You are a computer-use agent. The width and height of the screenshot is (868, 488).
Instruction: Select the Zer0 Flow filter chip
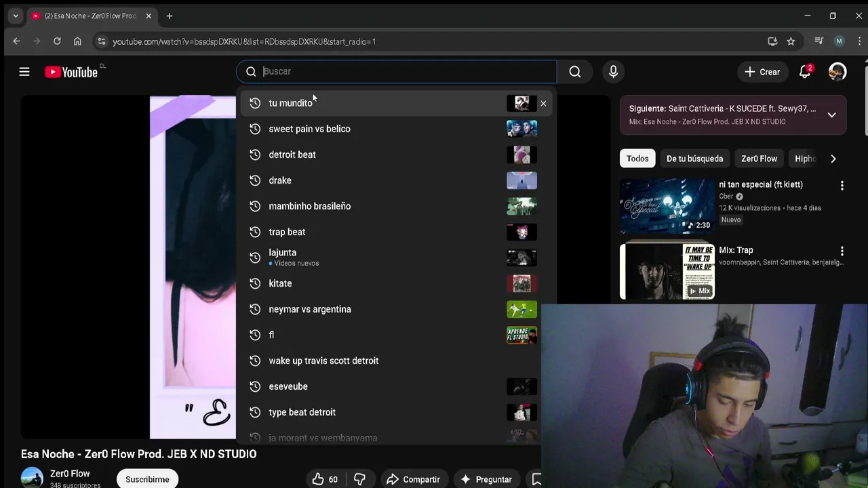point(759,159)
